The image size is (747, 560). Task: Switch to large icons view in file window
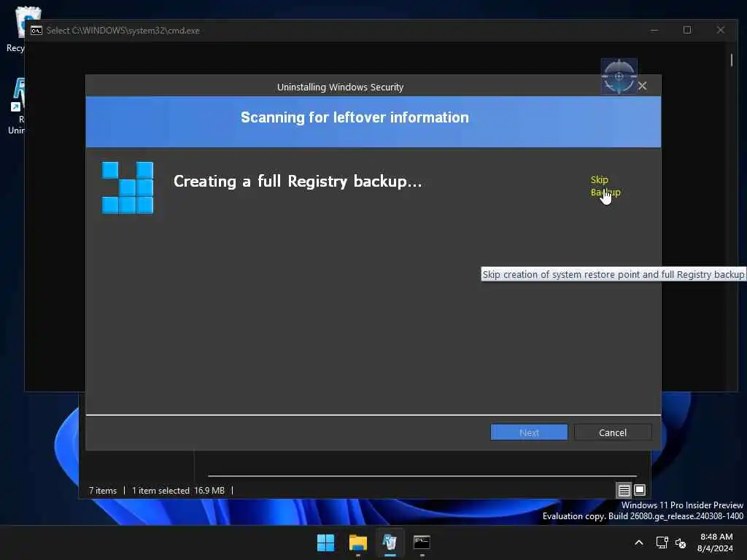click(640, 490)
